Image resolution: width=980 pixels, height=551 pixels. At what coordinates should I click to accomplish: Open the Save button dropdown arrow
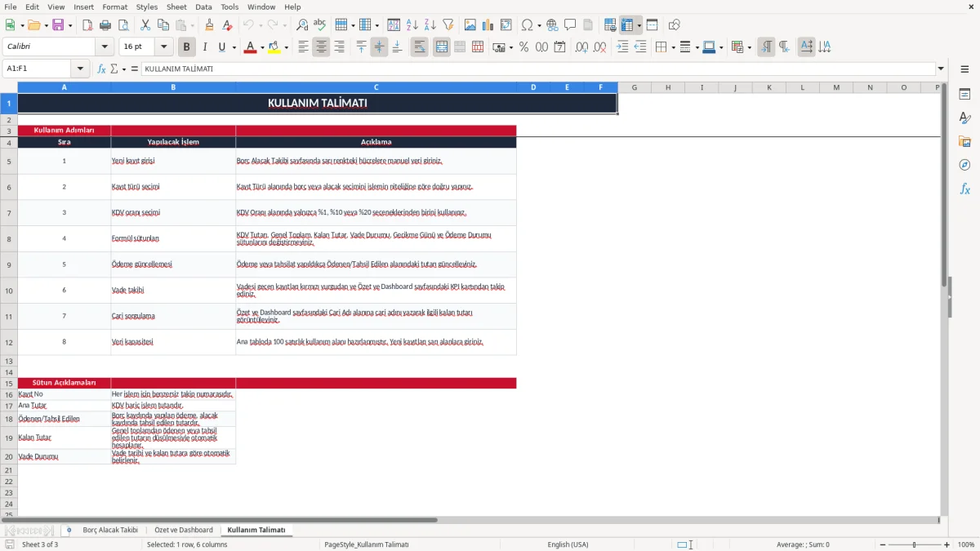[69, 25]
